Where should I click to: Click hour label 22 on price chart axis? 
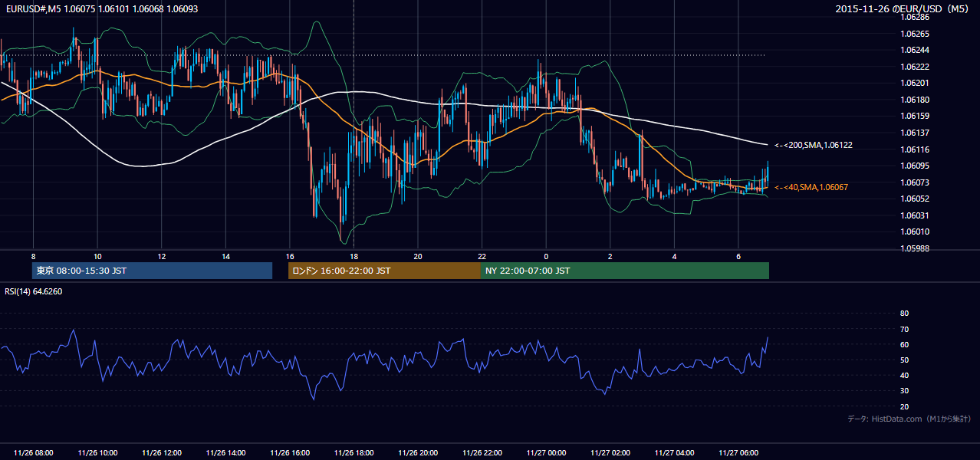pyautogui.click(x=482, y=256)
